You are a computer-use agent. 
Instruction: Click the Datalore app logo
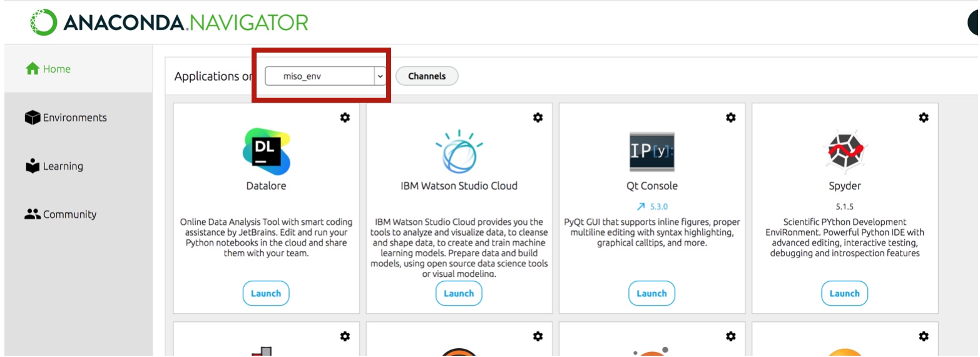point(267,152)
